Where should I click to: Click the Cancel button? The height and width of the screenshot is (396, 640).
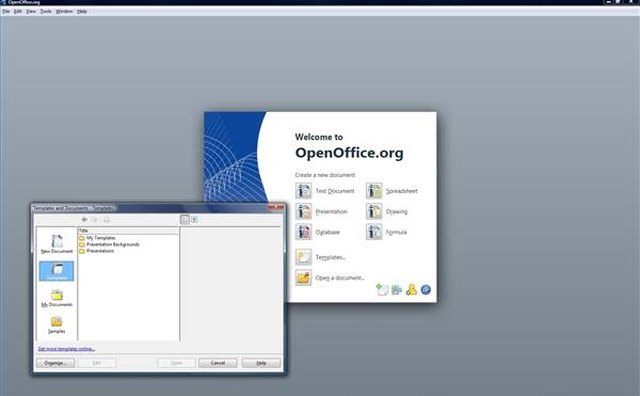point(218,363)
